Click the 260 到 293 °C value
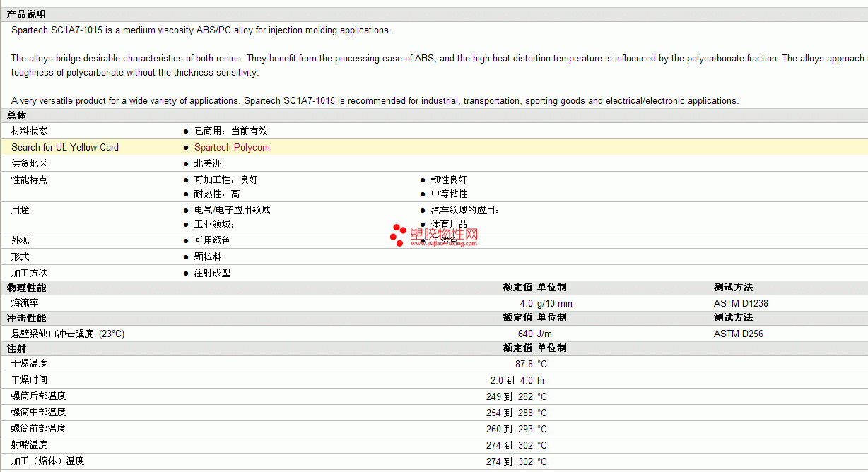This screenshot has width=868, height=472. pyautogui.click(x=517, y=430)
